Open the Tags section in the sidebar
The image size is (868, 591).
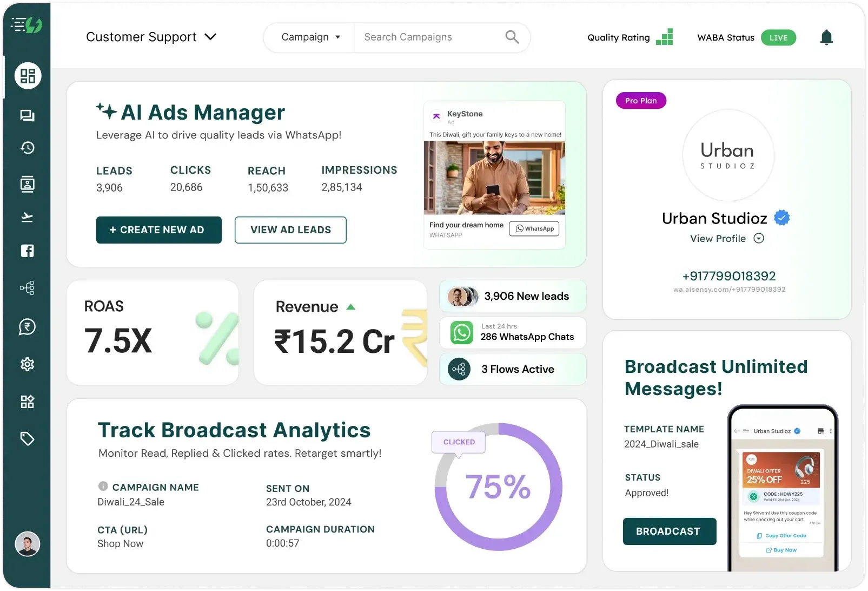click(x=28, y=438)
